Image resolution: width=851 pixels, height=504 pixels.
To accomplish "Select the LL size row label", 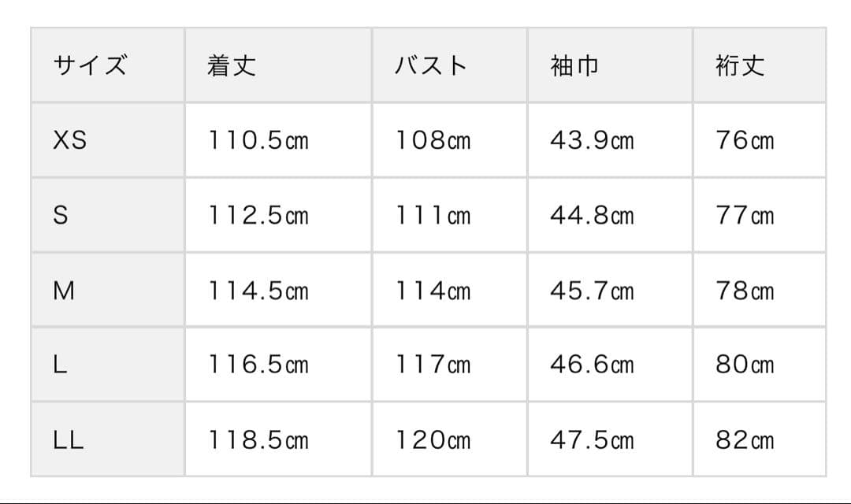I will click(x=68, y=440).
